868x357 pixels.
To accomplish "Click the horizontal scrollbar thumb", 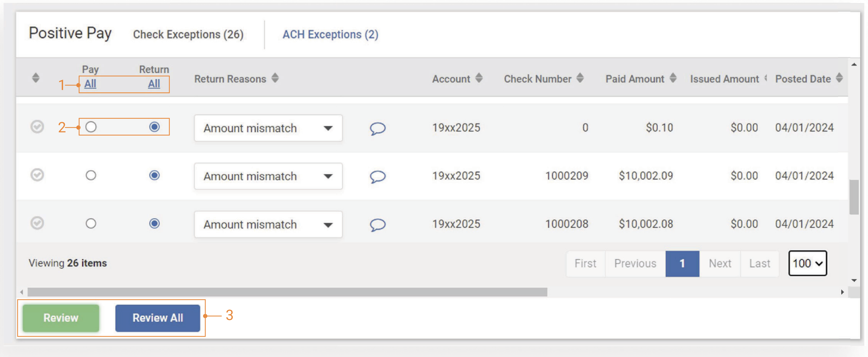I will click(x=287, y=292).
